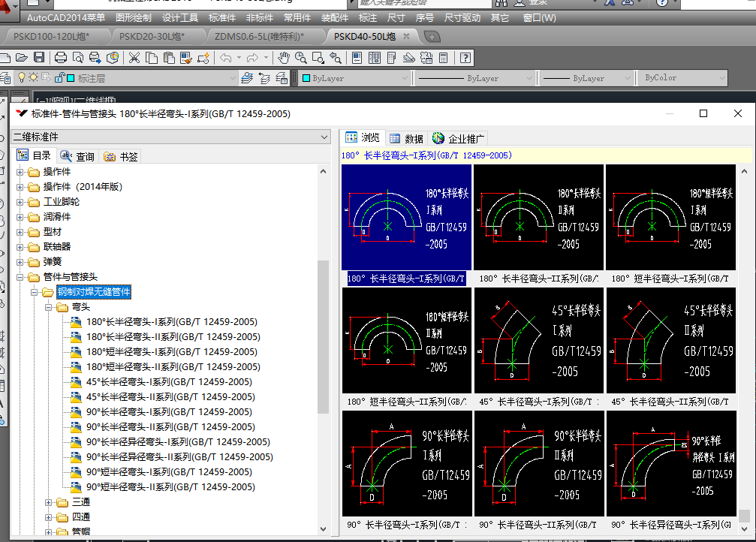Image resolution: width=756 pixels, height=542 pixels.
Task: Click the Redo arrow icon
Action: click(253, 58)
